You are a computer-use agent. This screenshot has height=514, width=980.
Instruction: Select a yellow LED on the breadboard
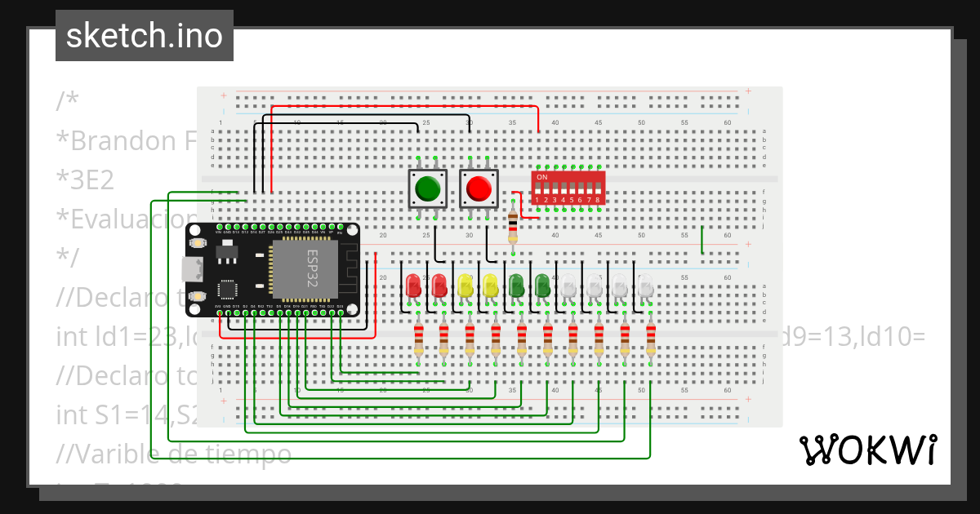[x=465, y=286]
